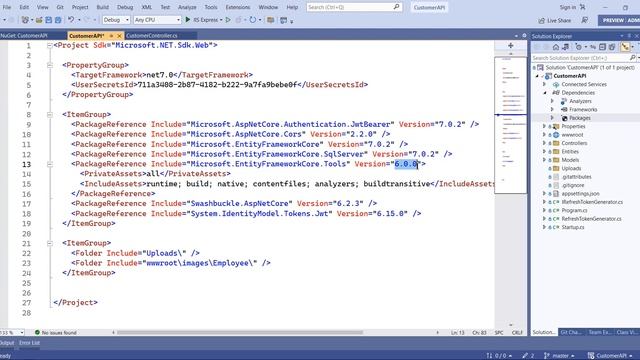Expand the Analyzers node

(x=552, y=101)
